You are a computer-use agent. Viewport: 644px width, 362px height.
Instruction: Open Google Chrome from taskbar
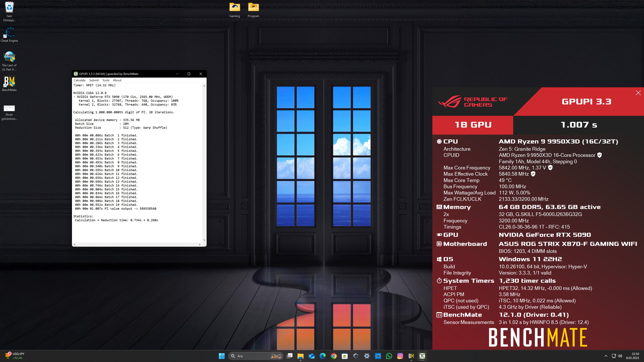coord(334,356)
